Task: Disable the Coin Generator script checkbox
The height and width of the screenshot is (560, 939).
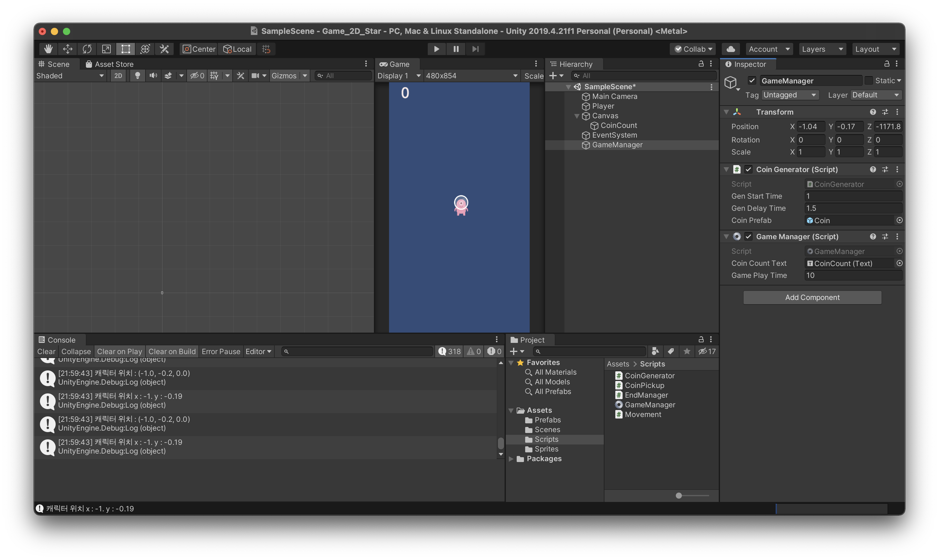Action: (x=748, y=169)
